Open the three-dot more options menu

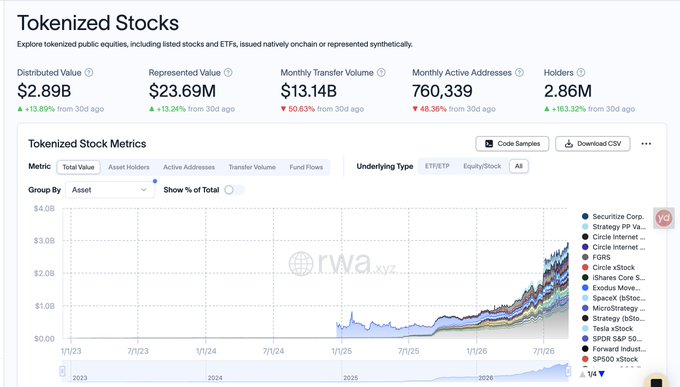click(x=646, y=144)
